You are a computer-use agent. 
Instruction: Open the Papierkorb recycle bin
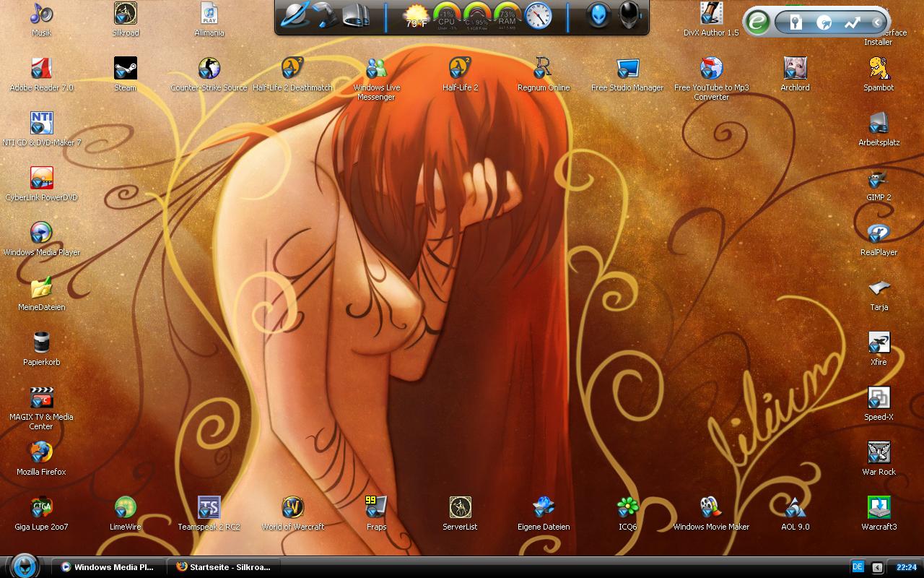pos(41,343)
